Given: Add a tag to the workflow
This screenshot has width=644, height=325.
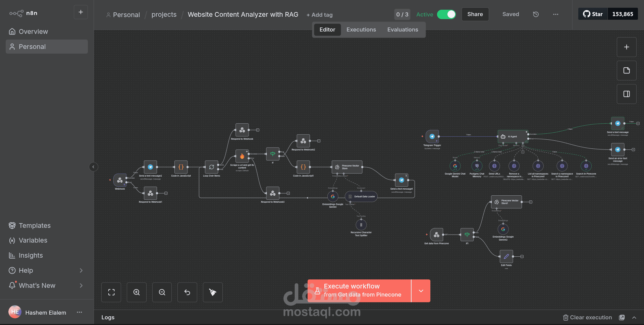Looking at the screenshot, I should pyautogui.click(x=320, y=15).
